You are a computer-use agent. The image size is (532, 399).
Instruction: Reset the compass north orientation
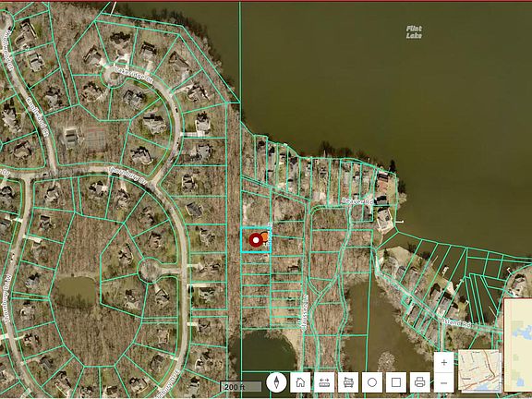click(x=276, y=382)
